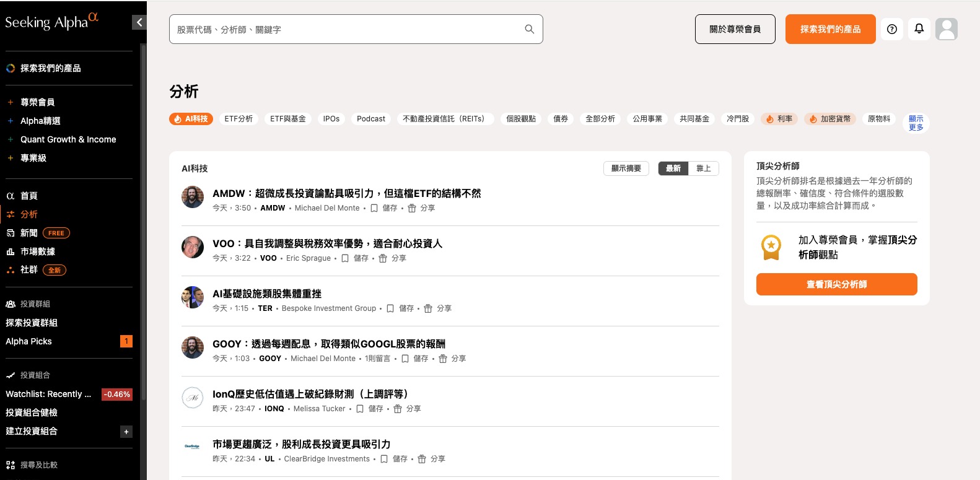Viewport: 980px width, 480px height.
Task: Select the IPOs category tab
Action: [331, 119]
